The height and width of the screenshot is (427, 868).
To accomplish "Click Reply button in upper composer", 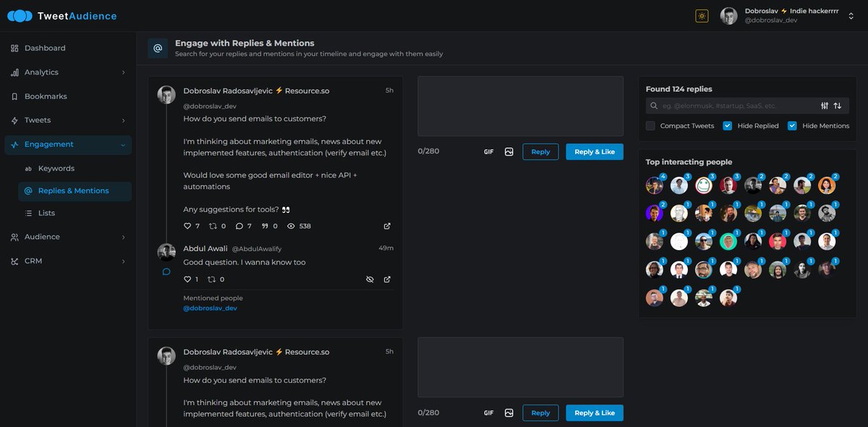I will coord(540,152).
